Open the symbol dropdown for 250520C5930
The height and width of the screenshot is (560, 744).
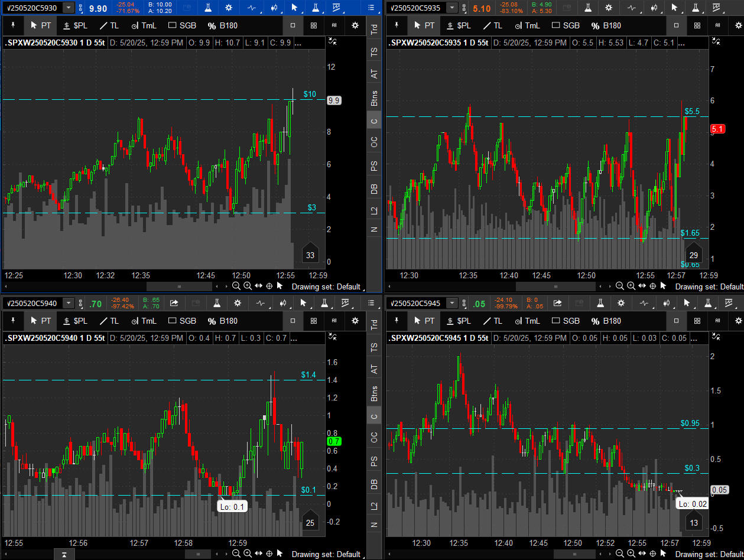(69, 8)
